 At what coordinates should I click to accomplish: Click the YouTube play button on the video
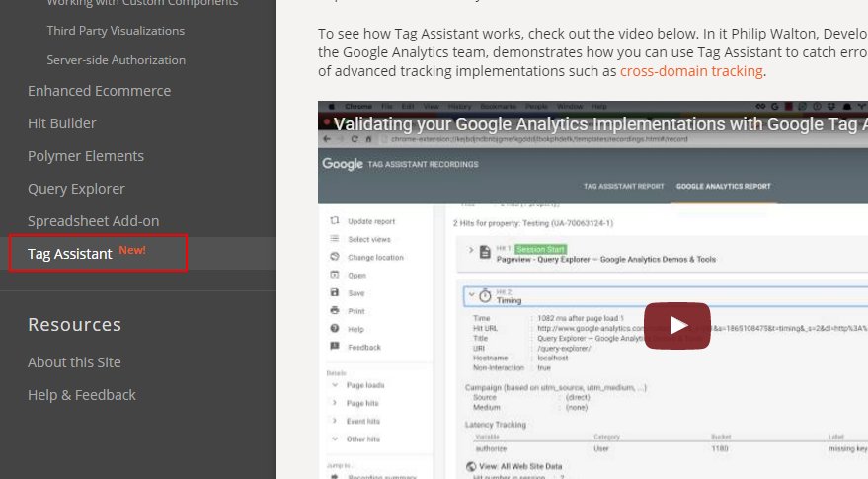click(x=677, y=326)
